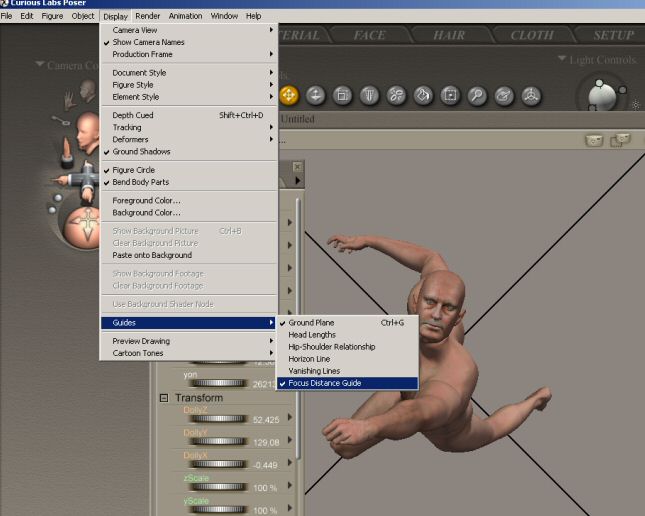Viewport: 645px width, 516px height.
Task: Click the yon parameter dial
Action: 218,384
